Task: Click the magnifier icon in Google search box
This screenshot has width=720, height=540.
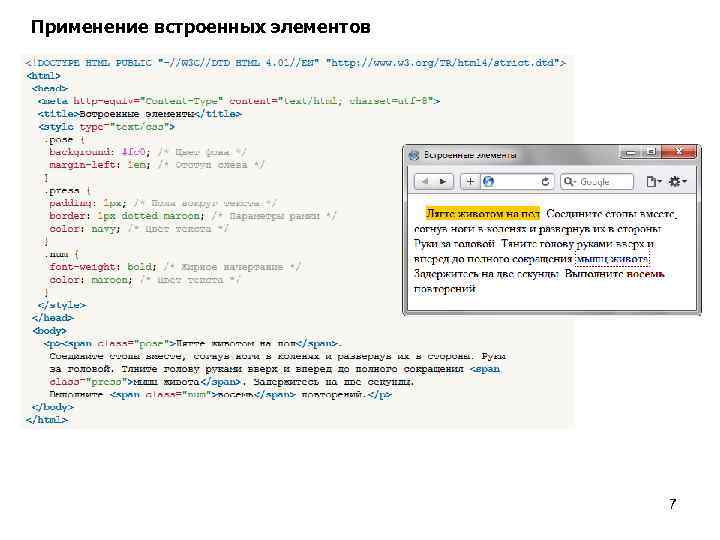Action: point(569,181)
